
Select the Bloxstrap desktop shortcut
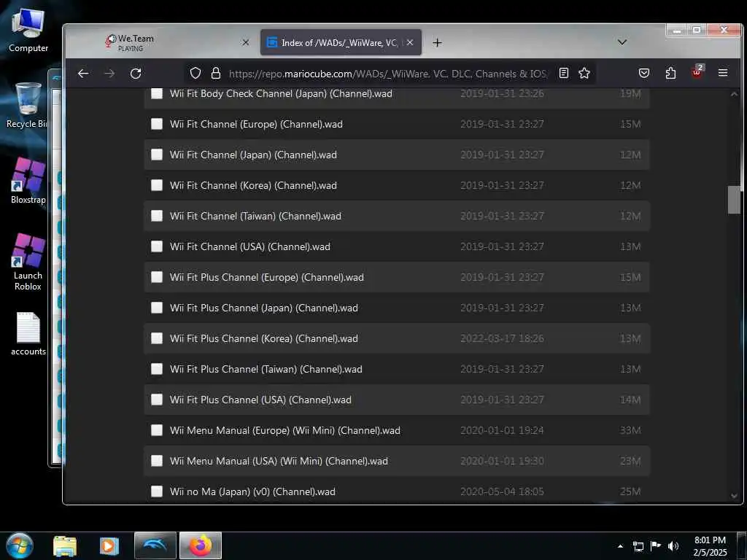point(28,181)
